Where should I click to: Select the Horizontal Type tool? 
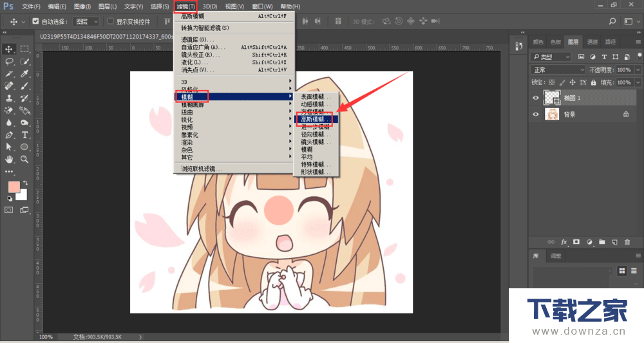[24, 135]
